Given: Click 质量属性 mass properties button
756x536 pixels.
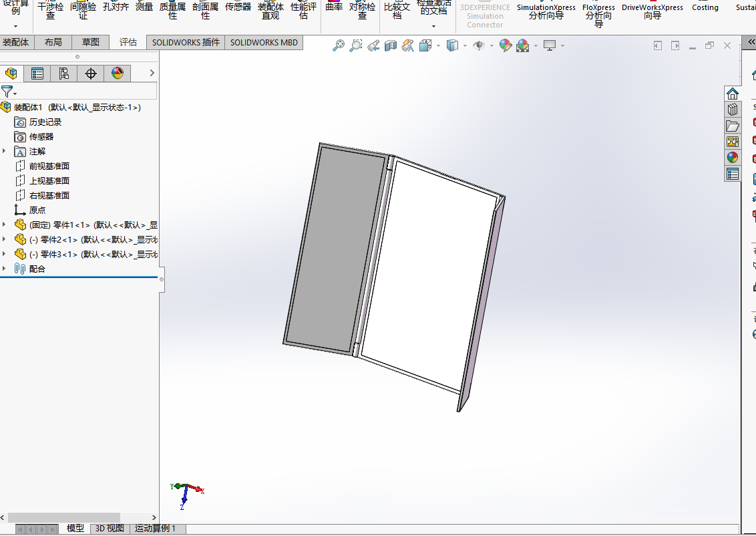Looking at the screenshot, I should click(172, 11).
